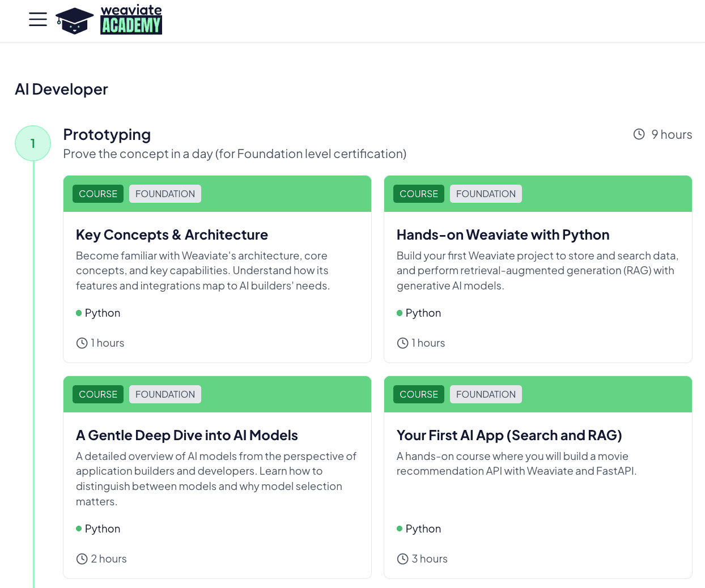
Task: Click the Weaviate Academy graduation cap logo
Action: tap(74, 21)
